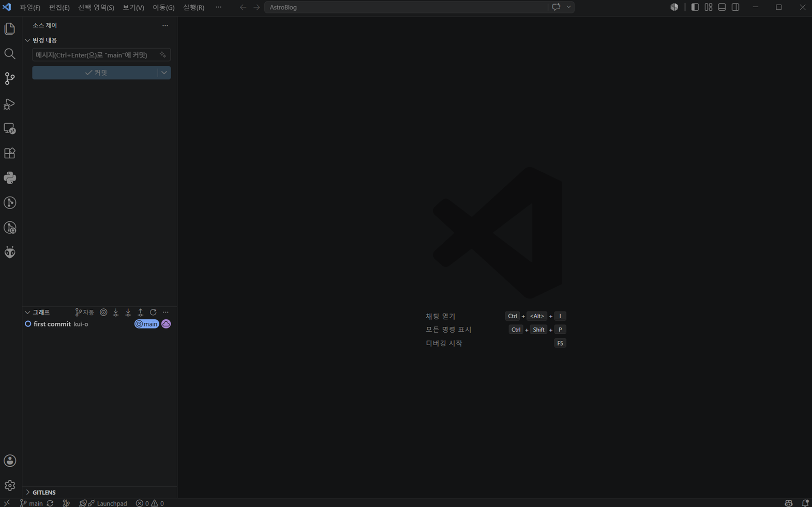Click the main branch badge in graph
The height and width of the screenshot is (507, 812).
click(x=147, y=324)
